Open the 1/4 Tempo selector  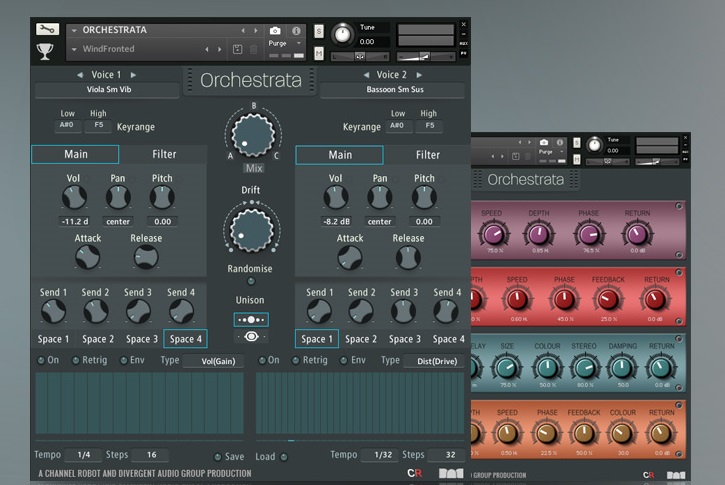pyautogui.click(x=84, y=455)
